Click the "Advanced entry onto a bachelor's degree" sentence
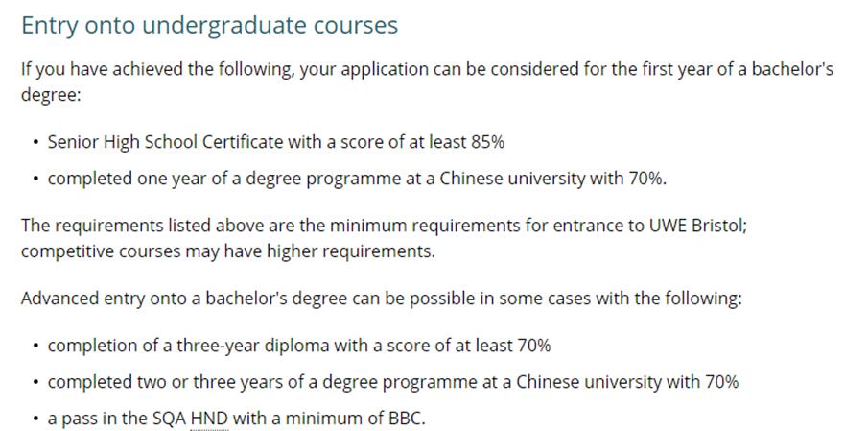 point(381,299)
